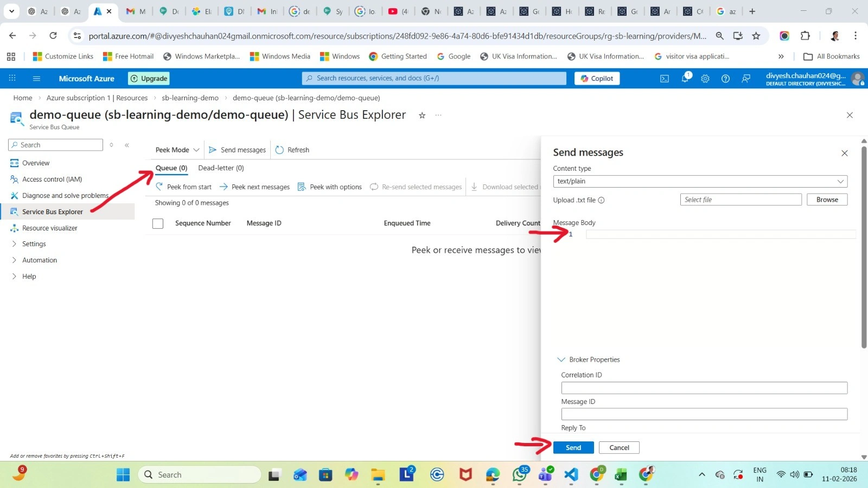Open the Peek Mode dropdown
This screenshot has height=488, width=868.
(177, 150)
